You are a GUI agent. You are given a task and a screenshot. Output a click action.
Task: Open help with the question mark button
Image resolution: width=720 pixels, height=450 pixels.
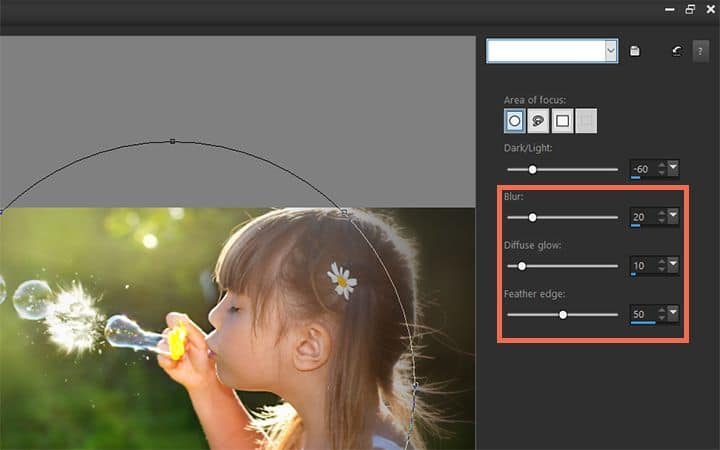[700, 51]
